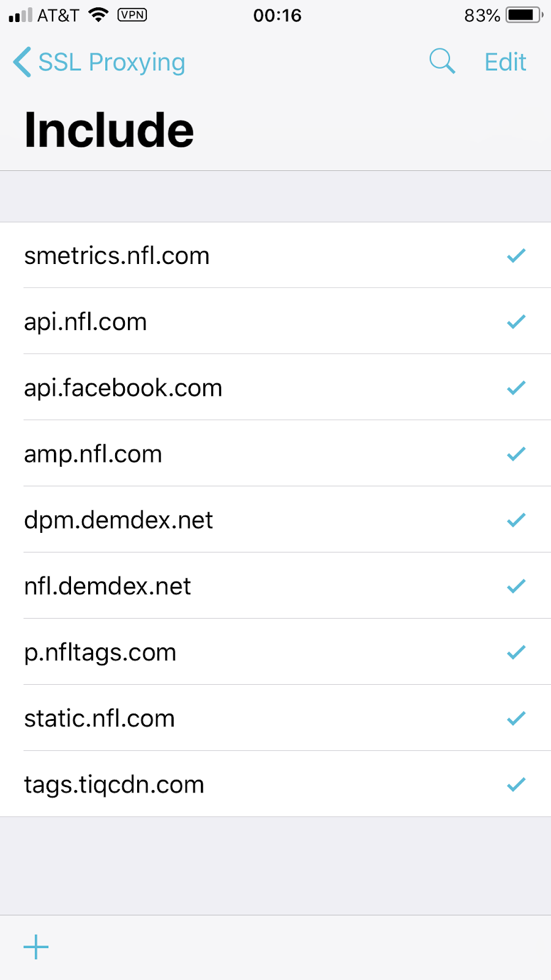Tap the Include page title
The height and width of the screenshot is (980, 551).
tap(109, 130)
